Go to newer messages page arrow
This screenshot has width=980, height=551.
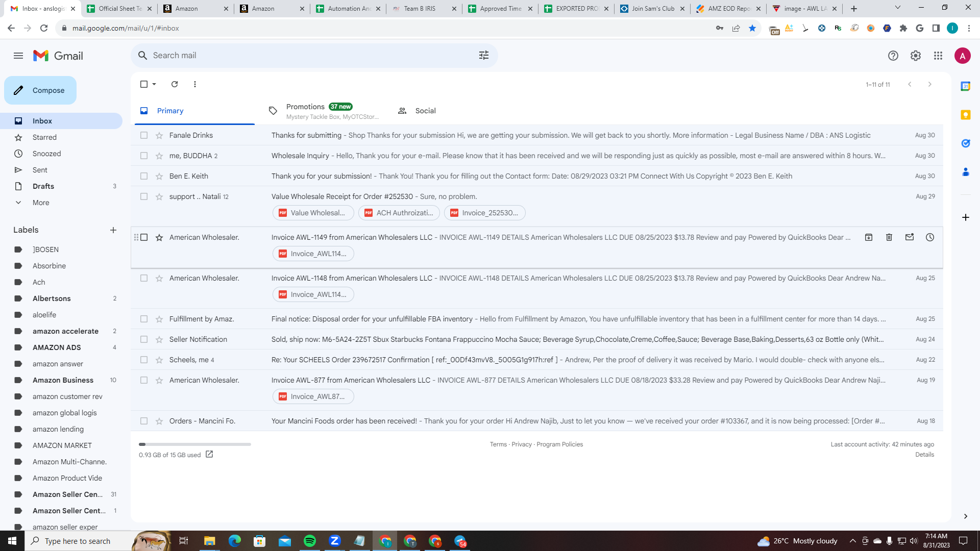[x=910, y=84]
